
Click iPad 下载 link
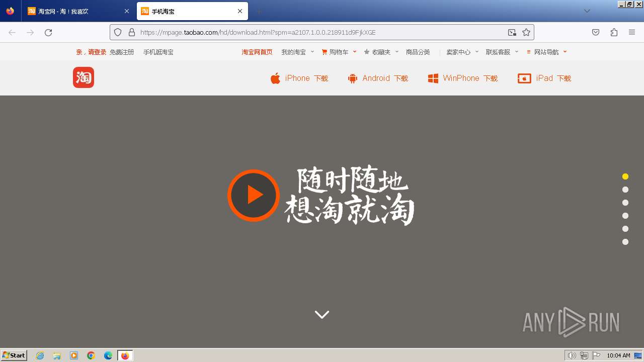coord(544,78)
